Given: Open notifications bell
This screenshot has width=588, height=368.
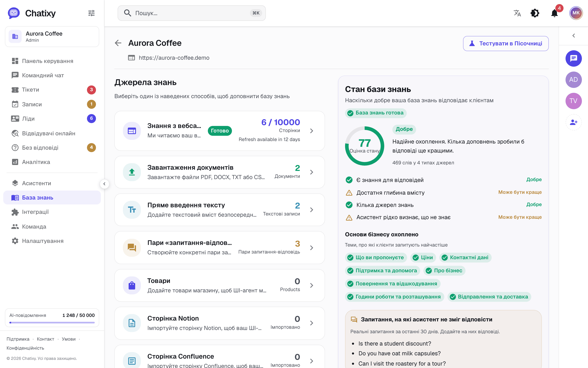Looking at the screenshot, I should (x=555, y=13).
